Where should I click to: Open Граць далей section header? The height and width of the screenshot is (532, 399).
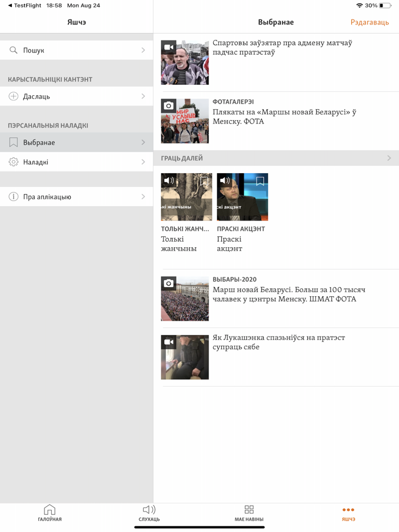[x=276, y=158]
